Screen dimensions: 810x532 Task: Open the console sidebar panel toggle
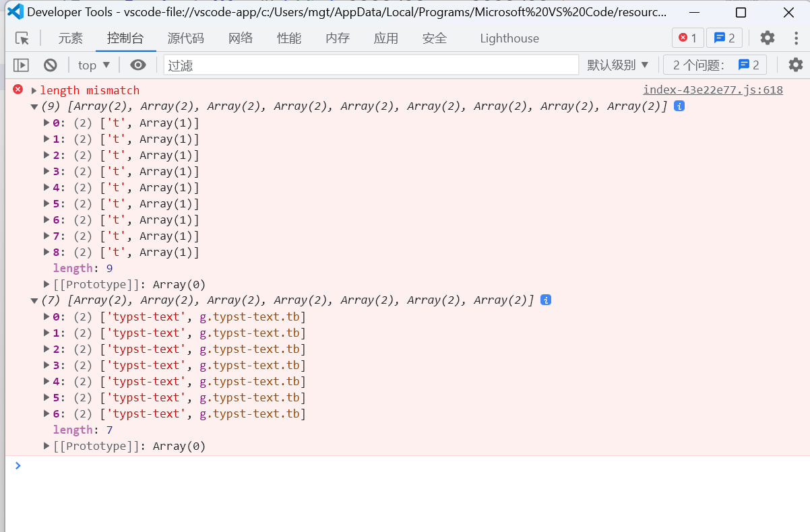20,65
